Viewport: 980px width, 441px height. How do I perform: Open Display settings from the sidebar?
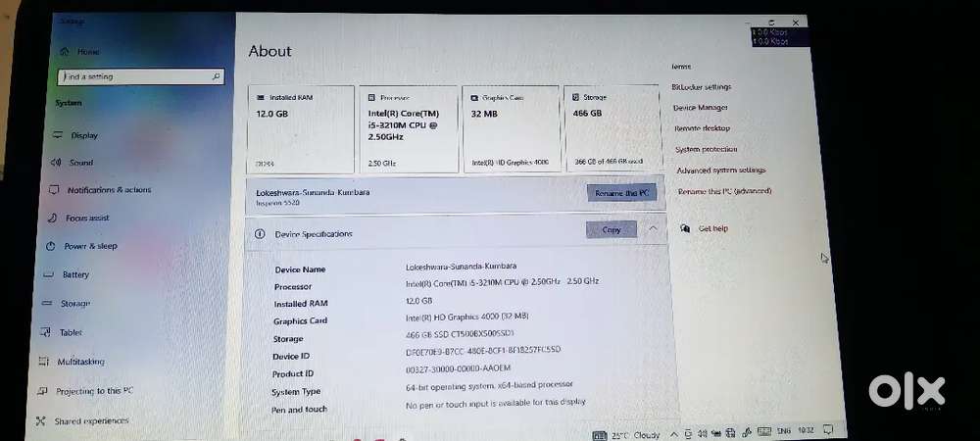coord(84,135)
